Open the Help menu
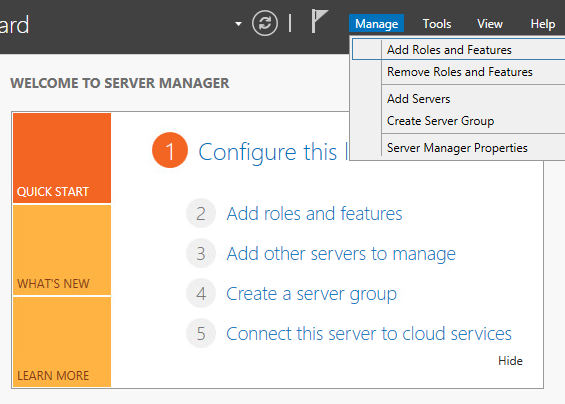Image resolution: width=565 pixels, height=404 pixels. click(x=543, y=24)
